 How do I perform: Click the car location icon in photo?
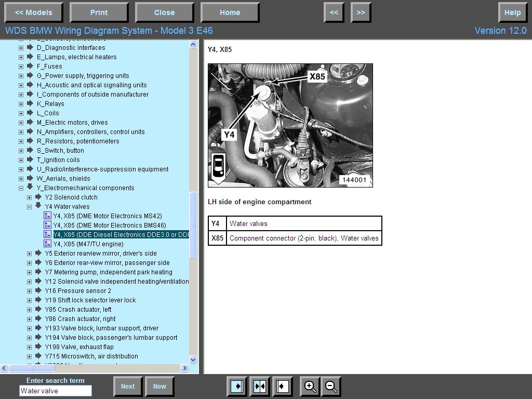pos(219,166)
